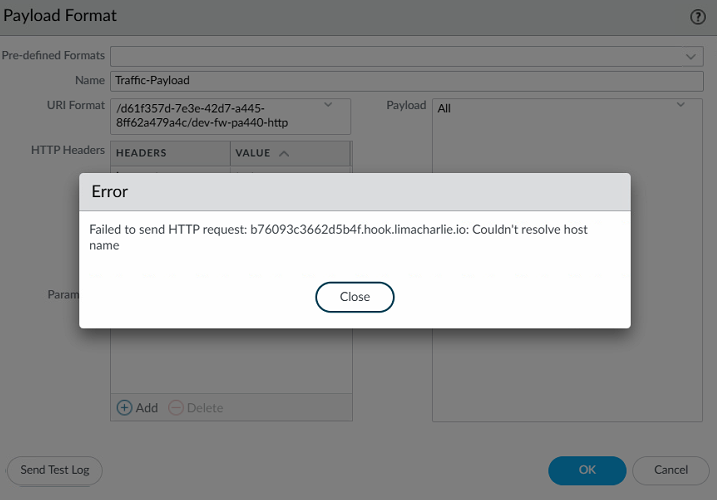Open the Pre-defined Formats dropdown
This screenshot has width=717, height=500.
pos(691,56)
